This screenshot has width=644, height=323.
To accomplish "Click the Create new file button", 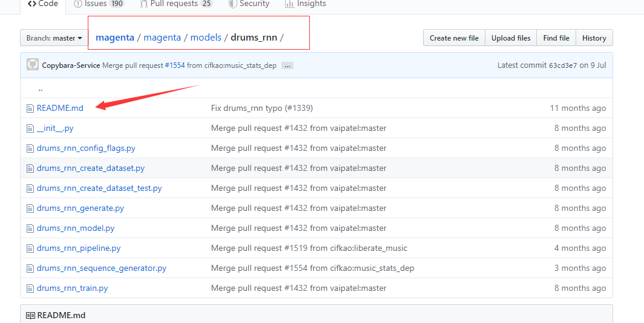I will pyautogui.click(x=454, y=38).
